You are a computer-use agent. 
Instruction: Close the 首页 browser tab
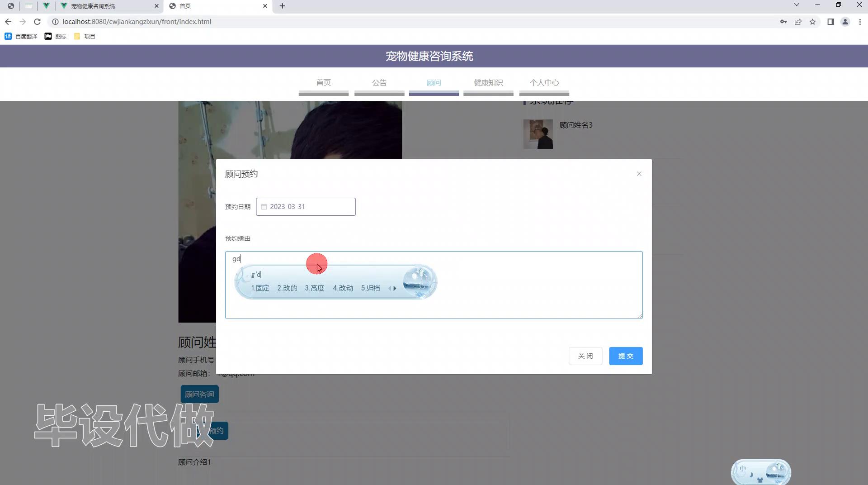click(x=265, y=6)
